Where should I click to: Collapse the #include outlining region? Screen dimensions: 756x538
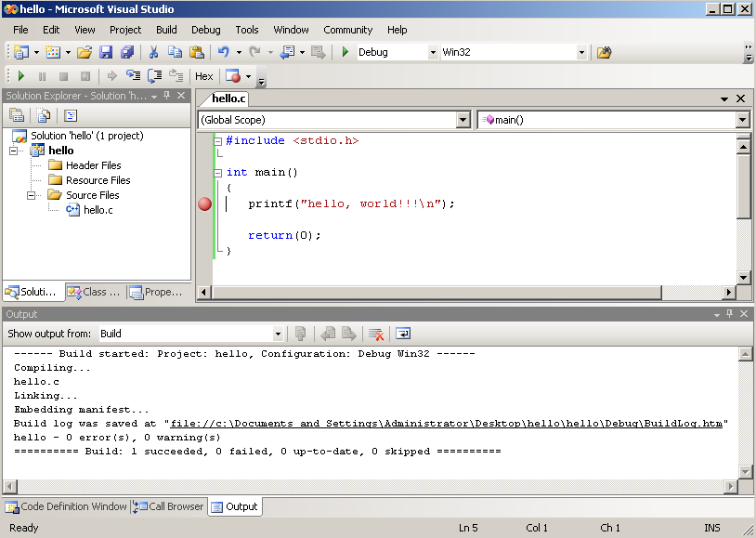218,141
